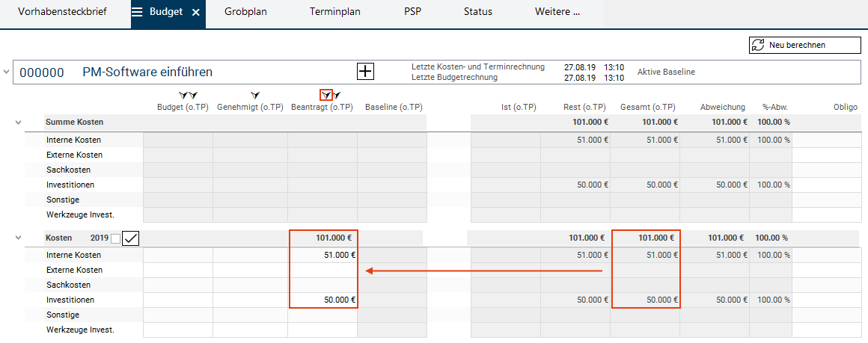868x343 pixels.
Task: Collapse the Kosten 2019 section
Action: [18, 238]
